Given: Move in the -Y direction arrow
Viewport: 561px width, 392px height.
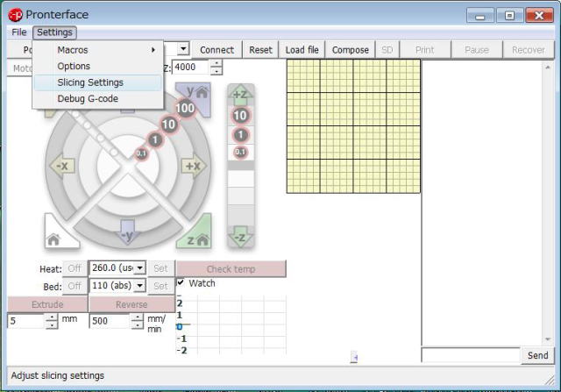Looking at the screenshot, I should click(x=128, y=232).
